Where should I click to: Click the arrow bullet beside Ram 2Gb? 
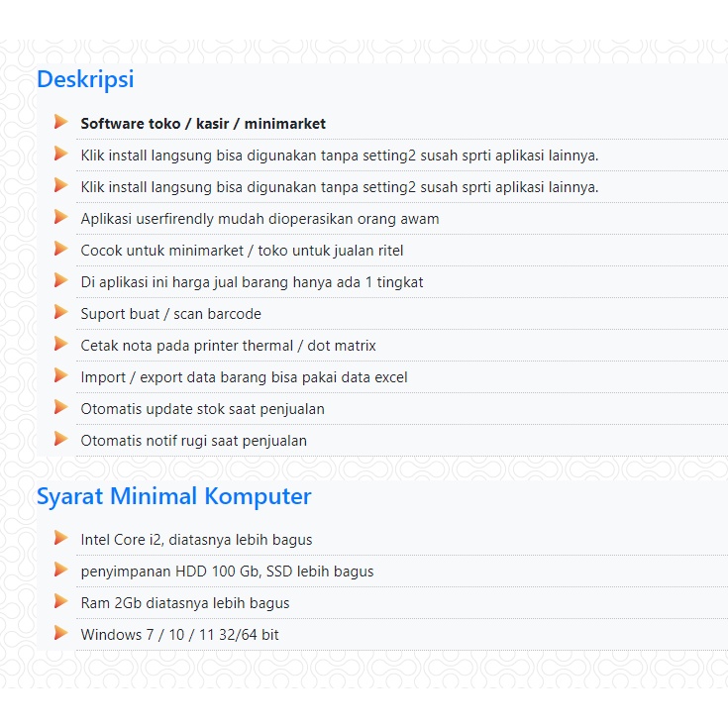(60, 601)
